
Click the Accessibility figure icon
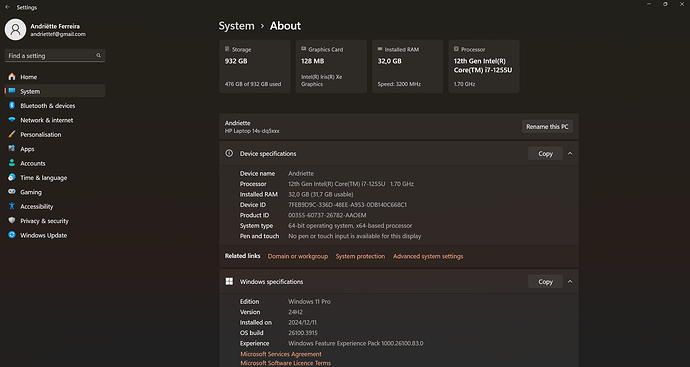coord(12,206)
